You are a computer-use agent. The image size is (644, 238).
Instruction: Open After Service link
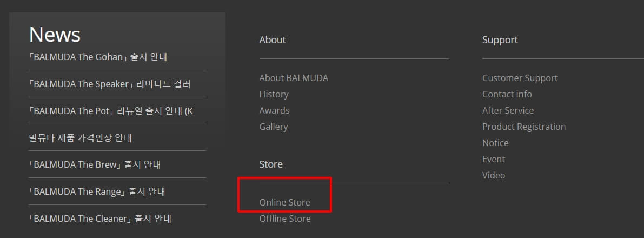pos(508,110)
